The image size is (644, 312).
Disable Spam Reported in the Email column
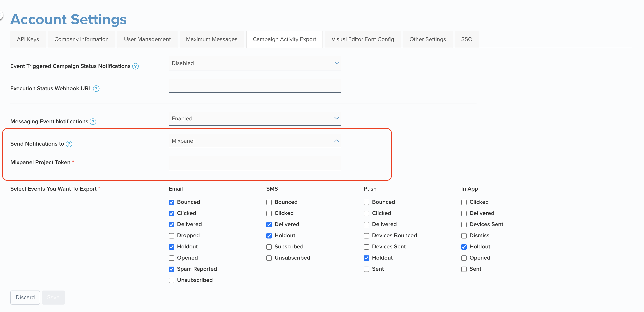pos(172,269)
